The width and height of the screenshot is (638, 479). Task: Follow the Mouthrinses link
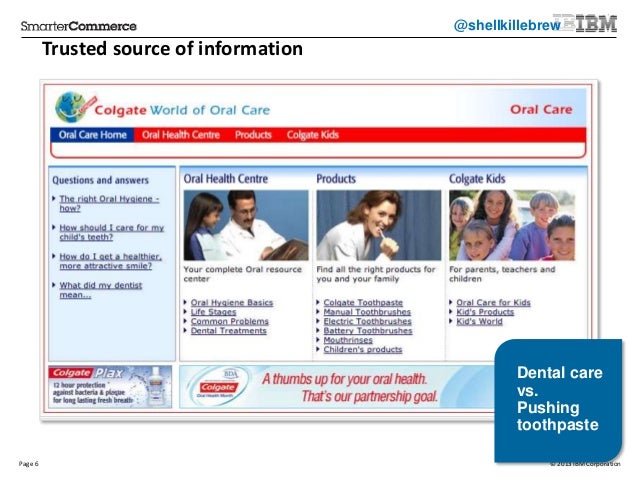[348, 340]
